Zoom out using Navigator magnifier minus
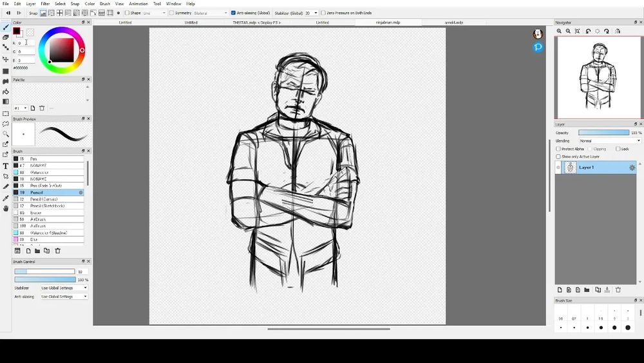This screenshot has width=644, height=363. [x=569, y=31]
